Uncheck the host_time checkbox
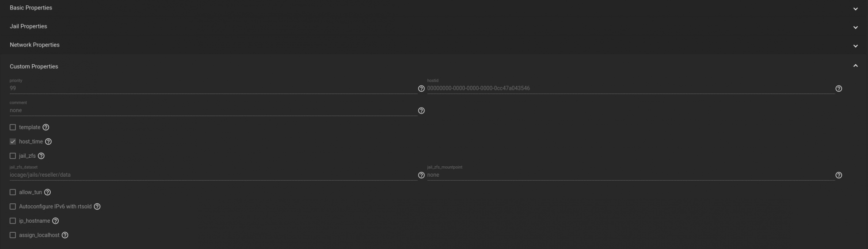868x249 pixels. tap(13, 142)
